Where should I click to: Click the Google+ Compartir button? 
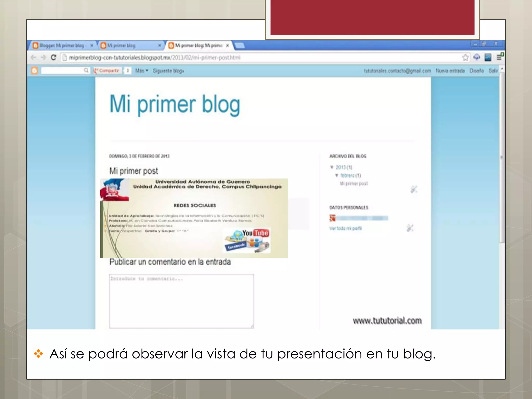107,71
